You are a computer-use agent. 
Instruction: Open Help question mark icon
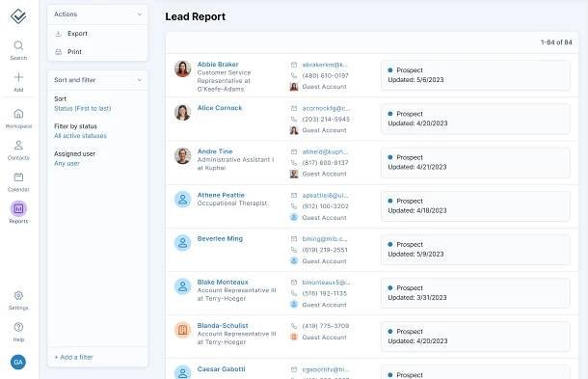18,327
